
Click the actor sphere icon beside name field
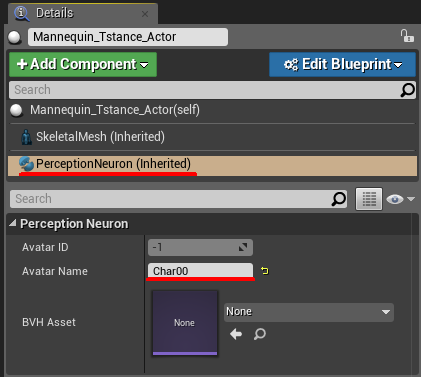pyautogui.click(x=15, y=37)
